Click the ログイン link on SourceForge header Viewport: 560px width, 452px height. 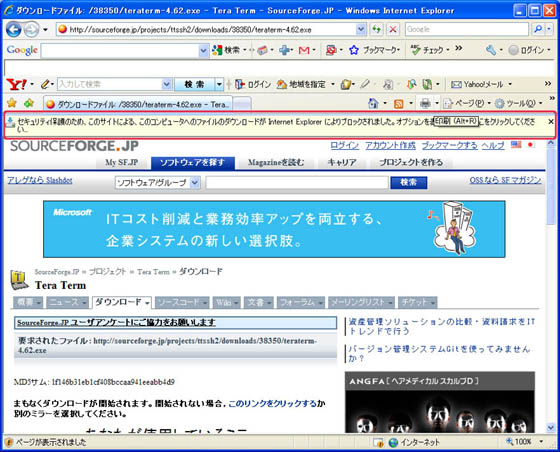pos(344,145)
